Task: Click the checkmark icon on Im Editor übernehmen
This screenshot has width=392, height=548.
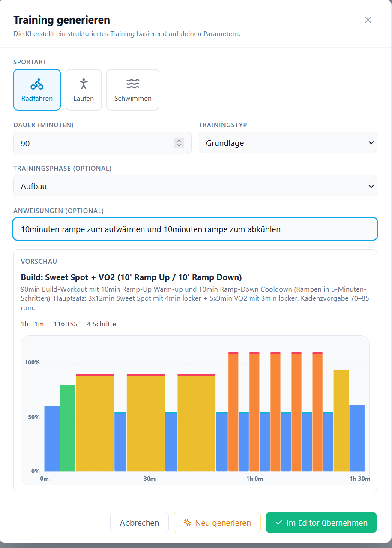Action: pyautogui.click(x=279, y=523)
